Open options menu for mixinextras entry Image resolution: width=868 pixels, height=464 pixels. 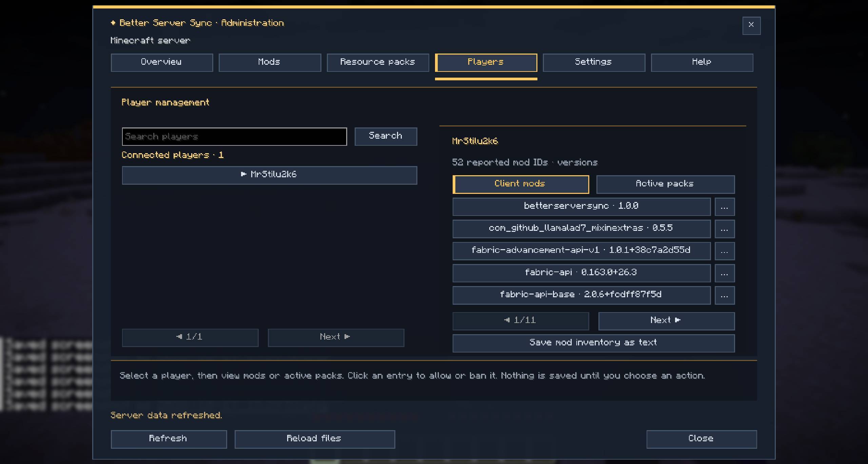[725, 229]
